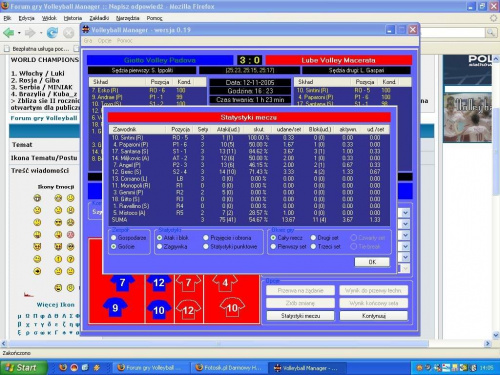
Task: Reload the forum page in Firefox
Action: click(x=52, y=33)
